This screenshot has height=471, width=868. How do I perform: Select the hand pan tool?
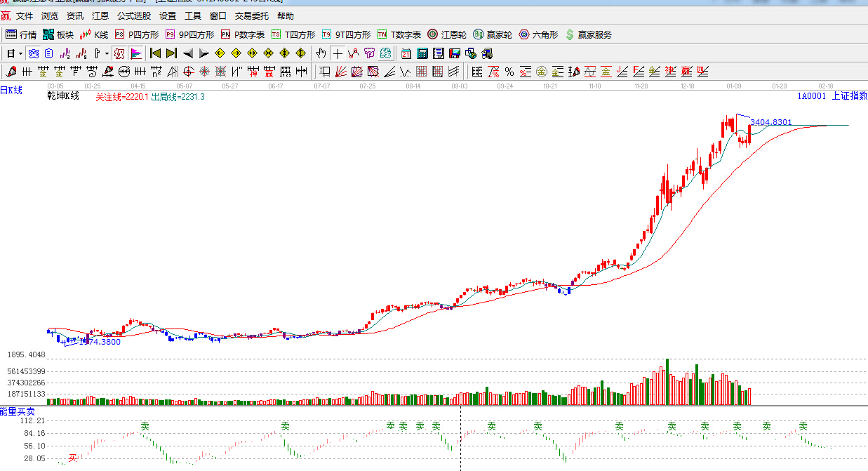(x=321, y=53)
